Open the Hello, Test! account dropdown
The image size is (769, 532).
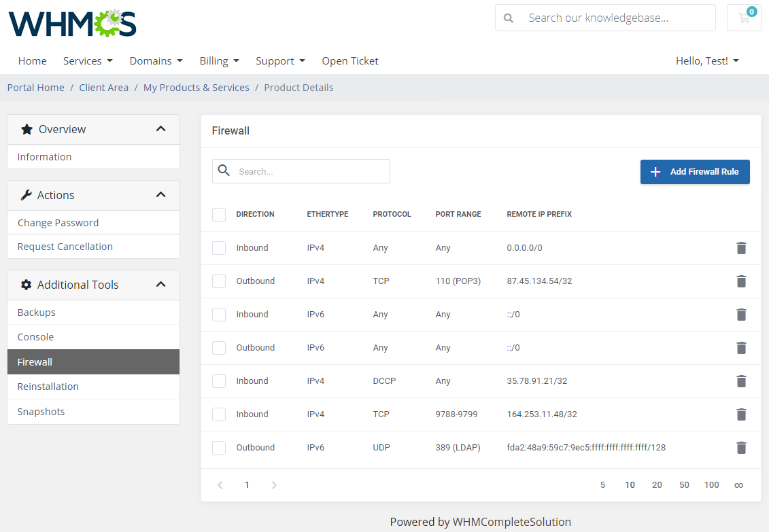[x=707, y=60]
